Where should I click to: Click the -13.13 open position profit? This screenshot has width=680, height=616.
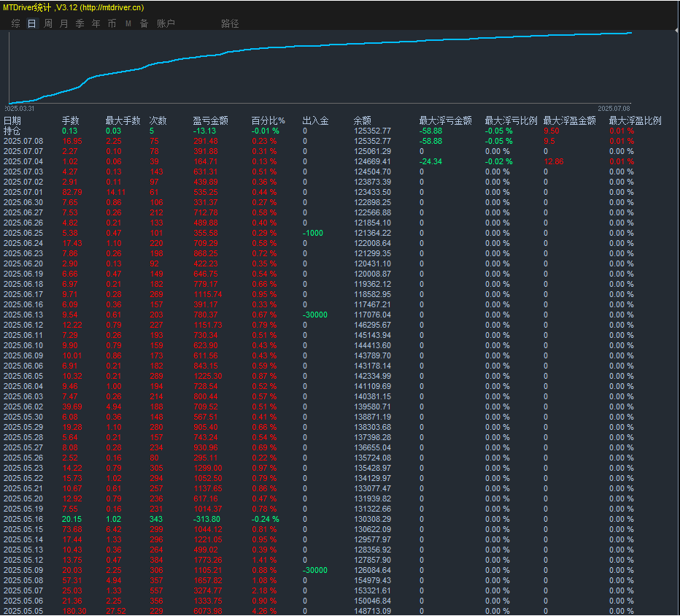204,131
